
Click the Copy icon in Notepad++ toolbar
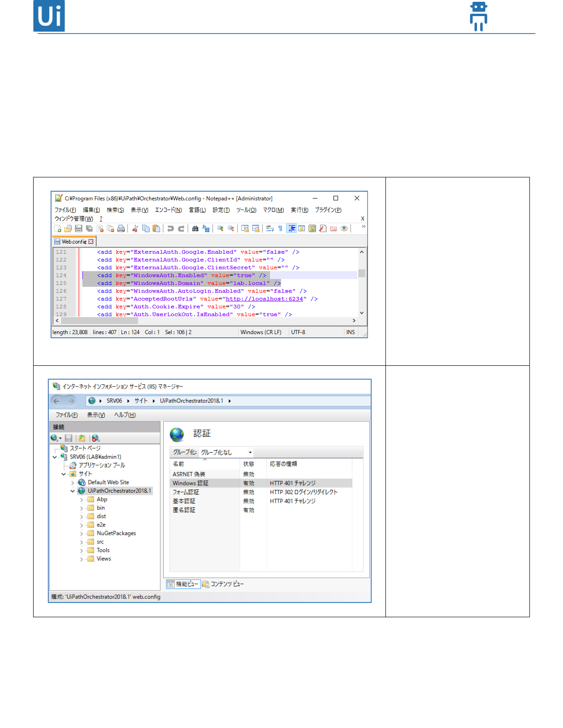click(146, 228)
